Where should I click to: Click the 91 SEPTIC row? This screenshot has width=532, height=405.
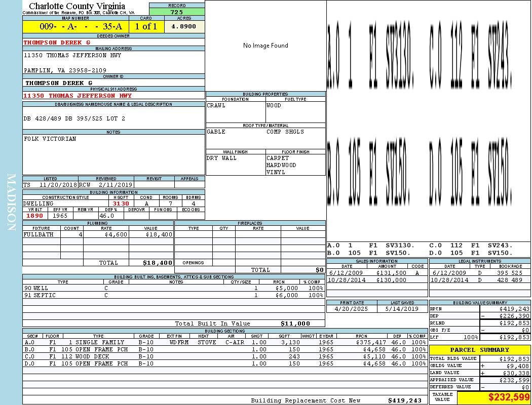(174, 295)
